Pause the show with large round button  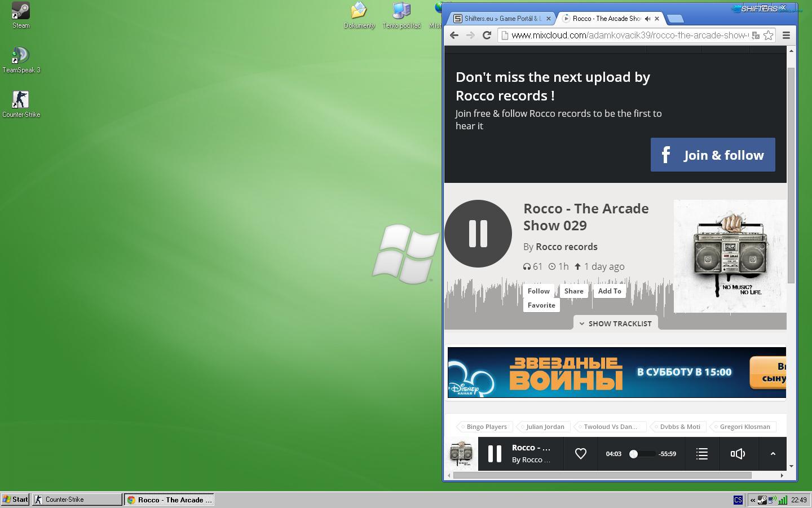(x=478, y=233)
